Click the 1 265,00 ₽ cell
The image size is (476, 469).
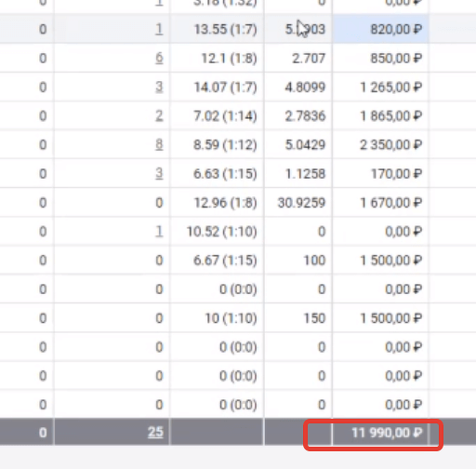[x=380, y=87]
